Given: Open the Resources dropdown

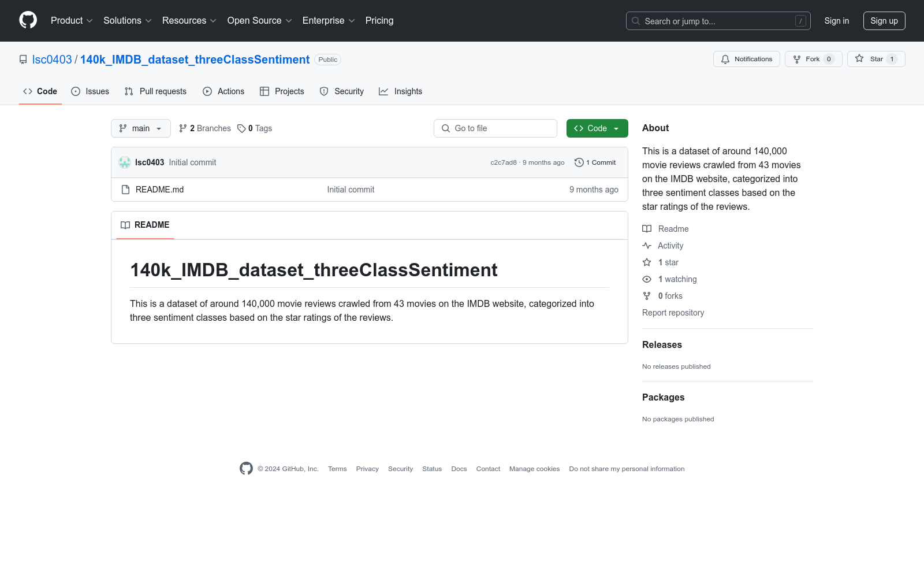Looking at the screenshot, I should [189, 21].
